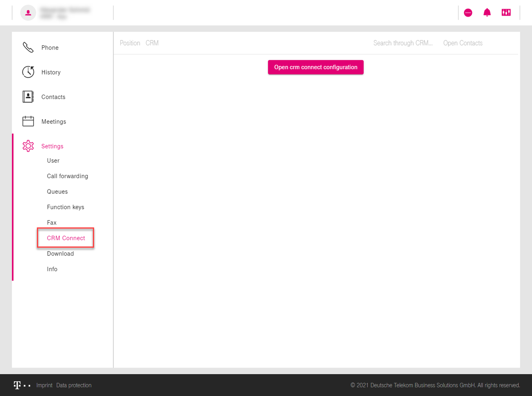Select Call forwarding in settings
Image resolution: width=532 pixels, height=396 pixels.
tap(67, 176)
